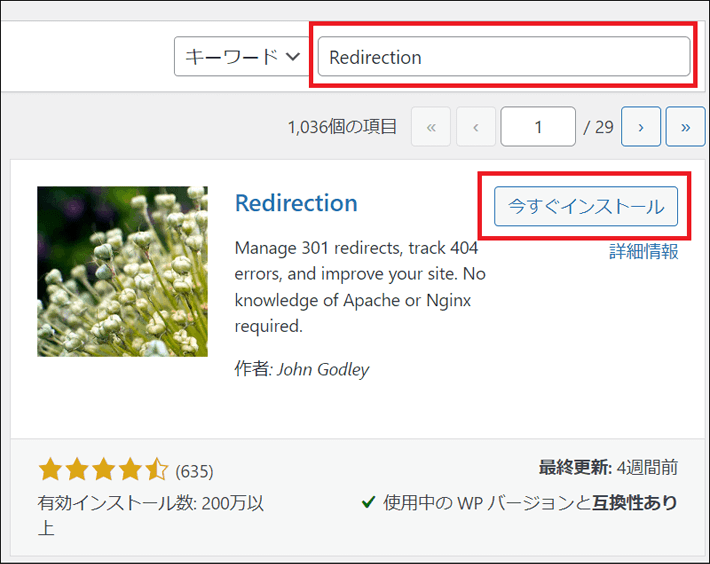
Task: Click the plugin search field containing Redirection
Action: [x=504, y=57]
